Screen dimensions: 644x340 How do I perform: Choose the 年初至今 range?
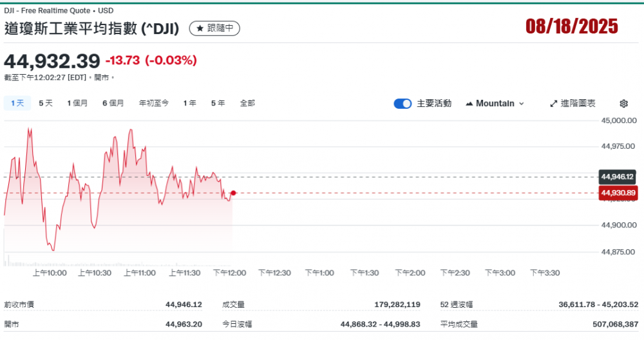click(153, 103)
